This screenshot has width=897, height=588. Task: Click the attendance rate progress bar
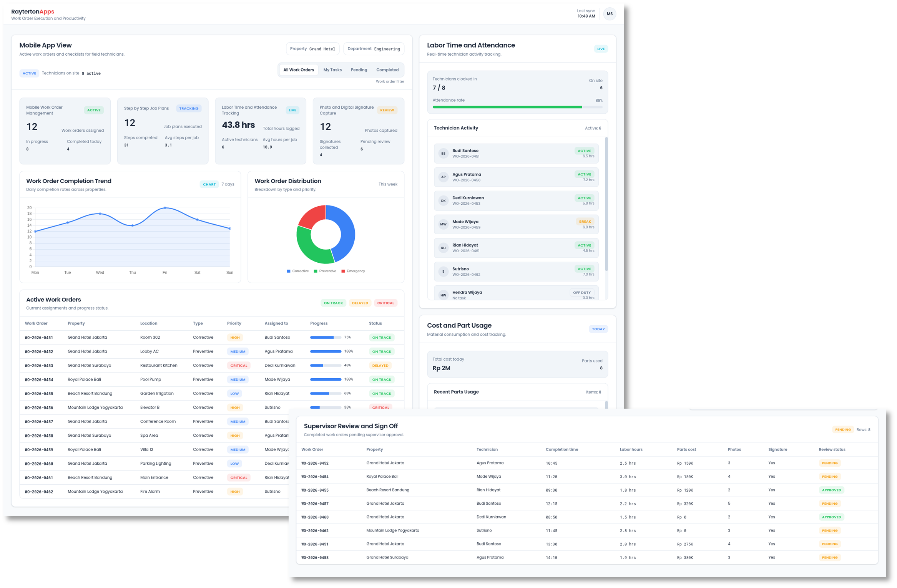click(x=517, y=107)
